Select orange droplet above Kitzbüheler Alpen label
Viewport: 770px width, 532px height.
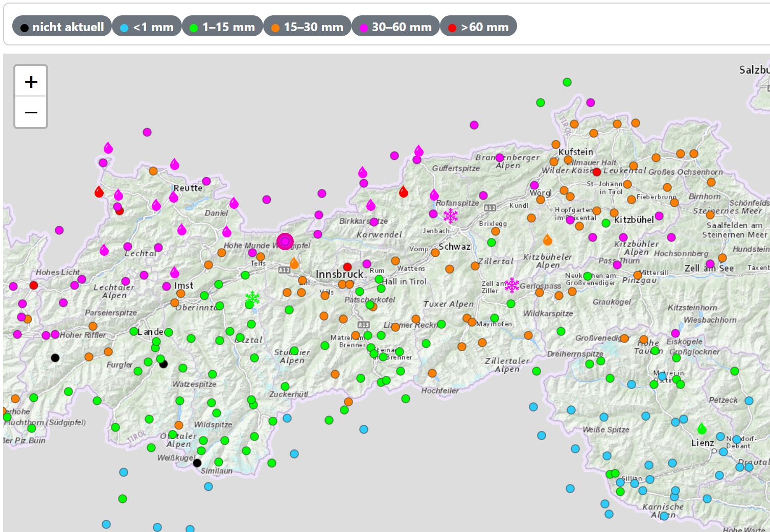tap(547, 239)
